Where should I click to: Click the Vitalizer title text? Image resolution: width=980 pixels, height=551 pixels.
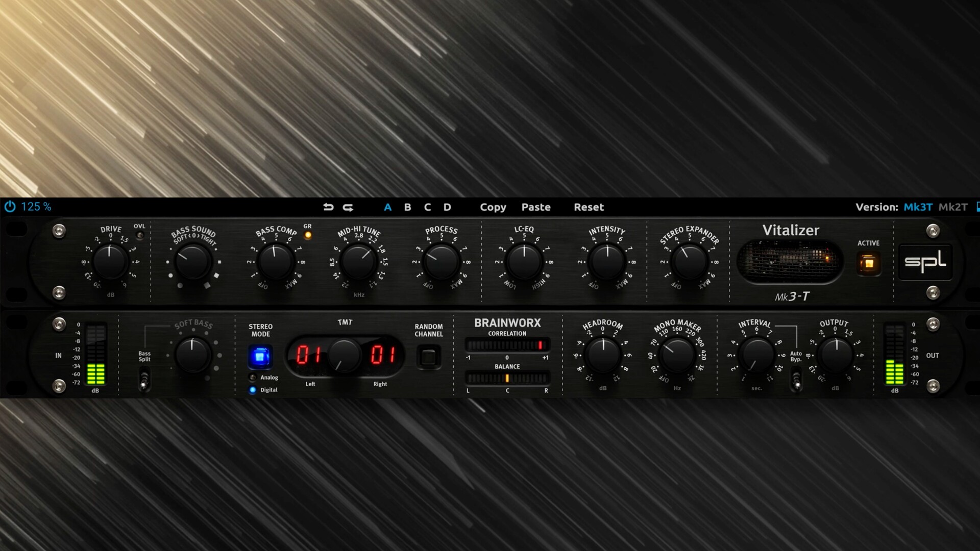pos(791,231)
